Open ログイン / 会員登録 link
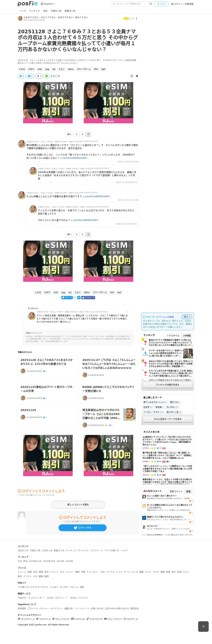This screenshot has height=644, width=212. (182, 4)
